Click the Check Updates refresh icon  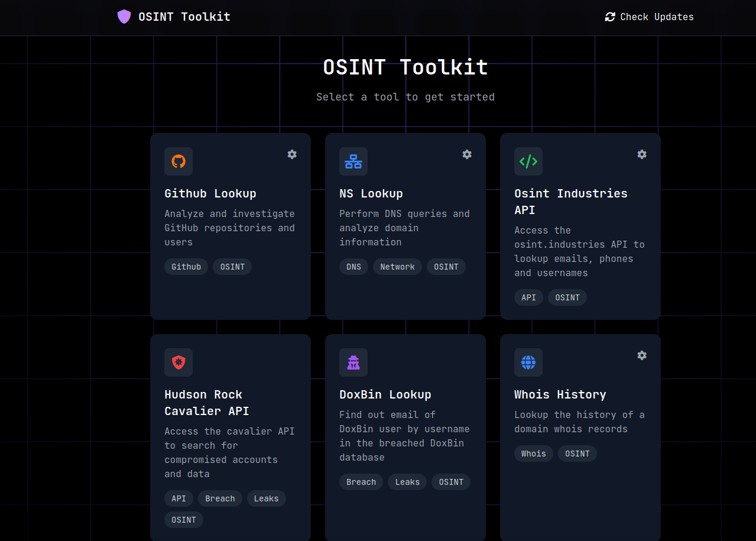click(610, 17)
